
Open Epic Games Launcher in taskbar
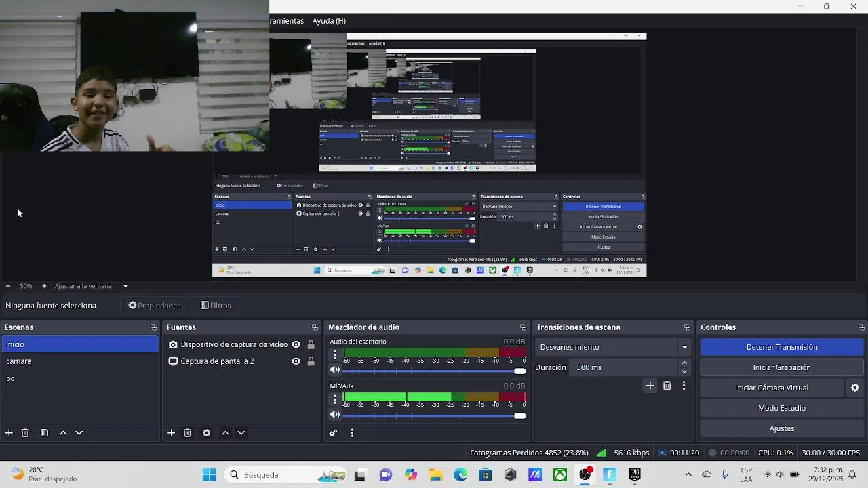pyautogui.click(x=635, y=474)
